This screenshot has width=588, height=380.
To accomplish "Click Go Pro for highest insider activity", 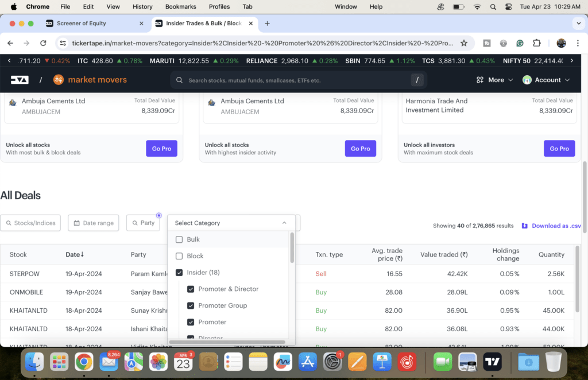I will [x=361, y=149].
